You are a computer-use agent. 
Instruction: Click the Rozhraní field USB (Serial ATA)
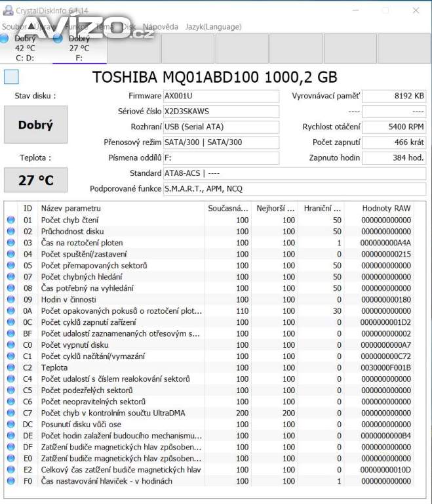point(221,127)
